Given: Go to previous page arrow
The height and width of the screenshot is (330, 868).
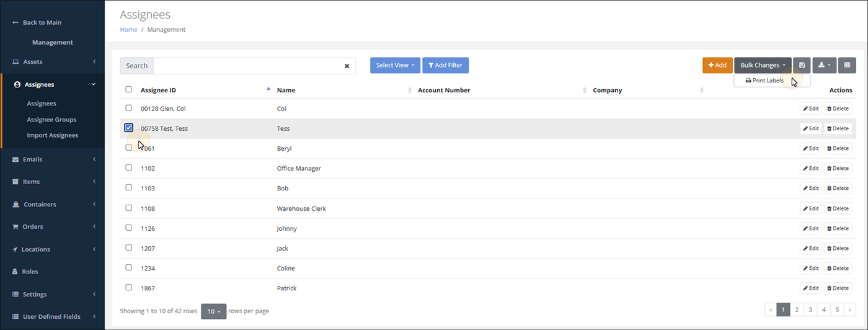Looking at the screenshot, I should click(x=771, y=309).
